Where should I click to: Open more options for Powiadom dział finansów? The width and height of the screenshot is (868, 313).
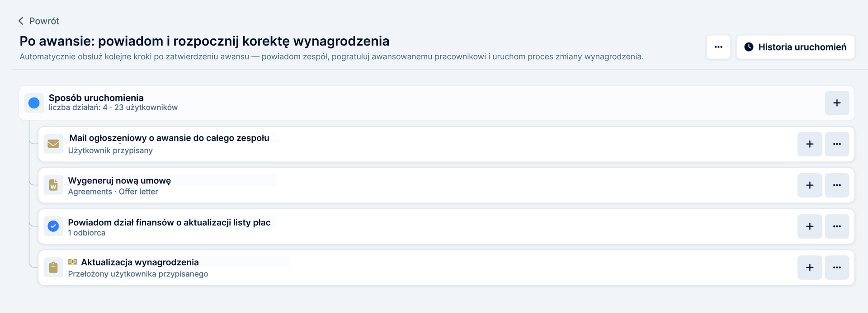pos(837,226)
